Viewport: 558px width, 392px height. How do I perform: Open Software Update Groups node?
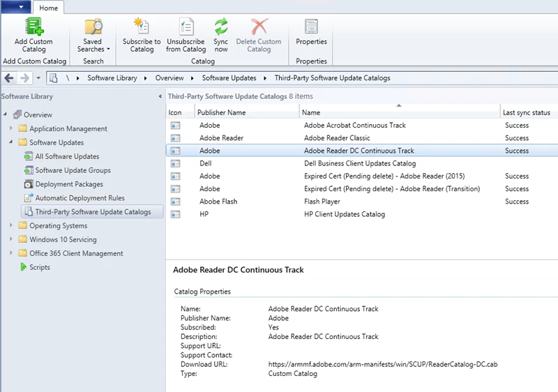point(73,170)
